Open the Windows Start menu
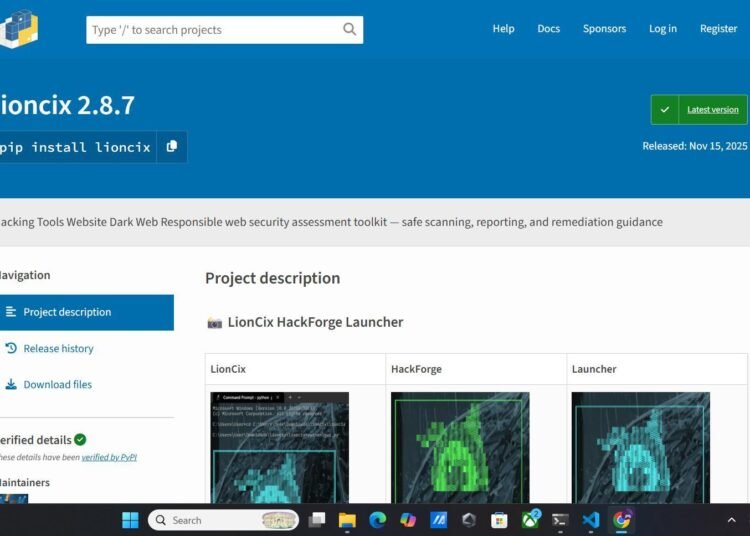 [130, 520]
